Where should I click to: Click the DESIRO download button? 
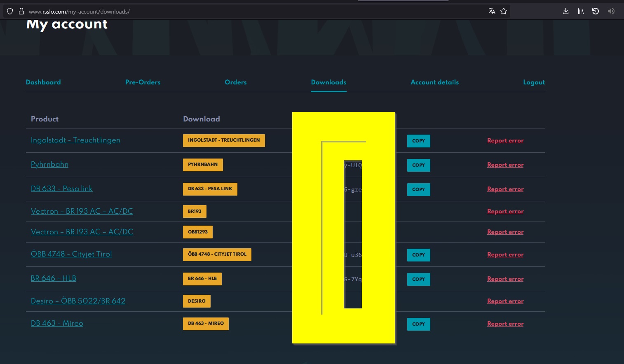197,301
